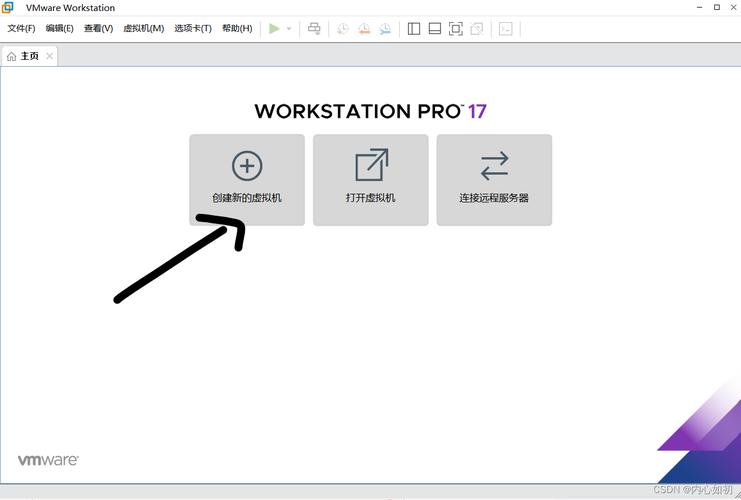Click the revert to snapshot icon
Screen dimensions: 741x500
click(x=364, y=29)
